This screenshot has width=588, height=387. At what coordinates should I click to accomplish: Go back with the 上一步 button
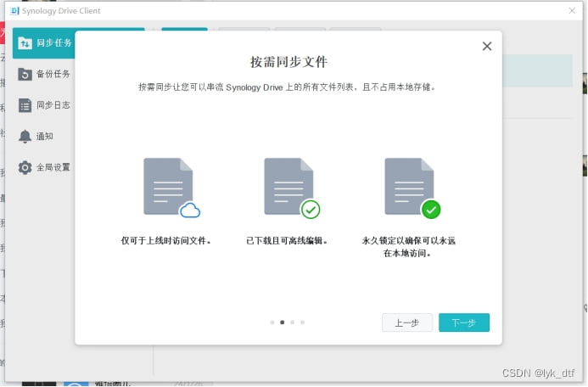coord(407,323)
